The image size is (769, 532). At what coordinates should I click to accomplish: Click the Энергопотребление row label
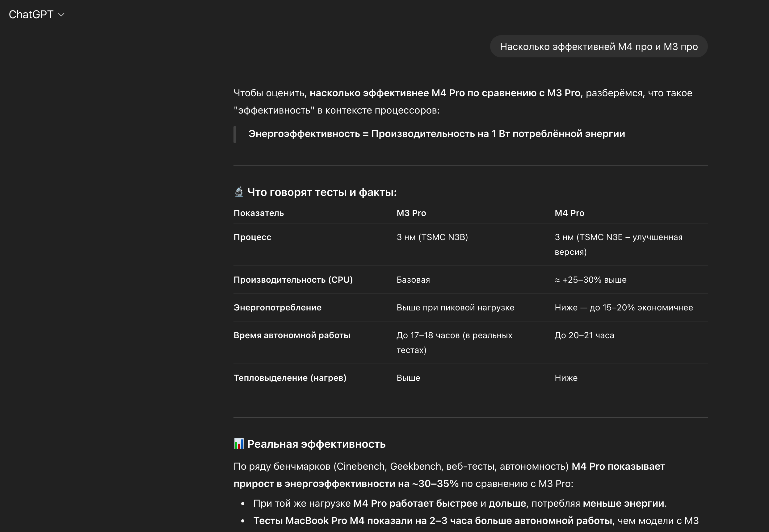coord(277,307)
